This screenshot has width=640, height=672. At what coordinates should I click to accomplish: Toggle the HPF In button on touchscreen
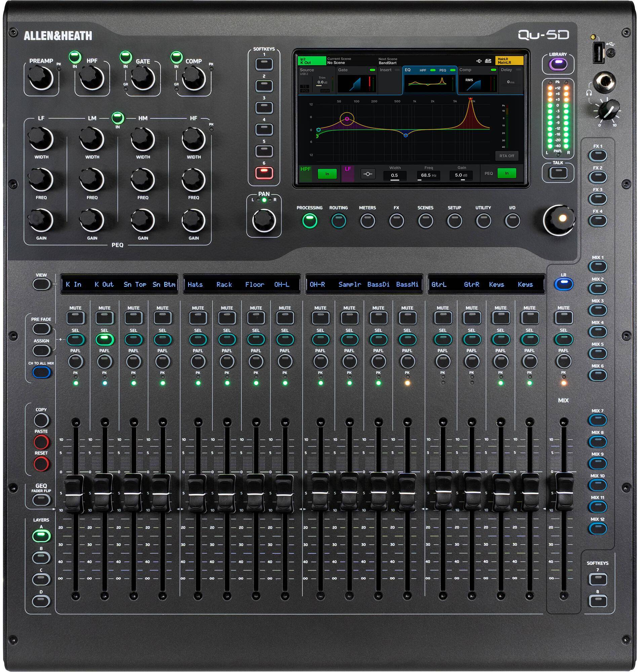click(x=327, y=173)
